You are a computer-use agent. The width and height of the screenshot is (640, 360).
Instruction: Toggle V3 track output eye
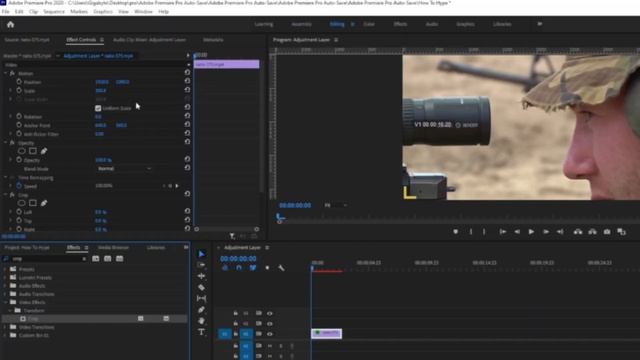[269, 313]
